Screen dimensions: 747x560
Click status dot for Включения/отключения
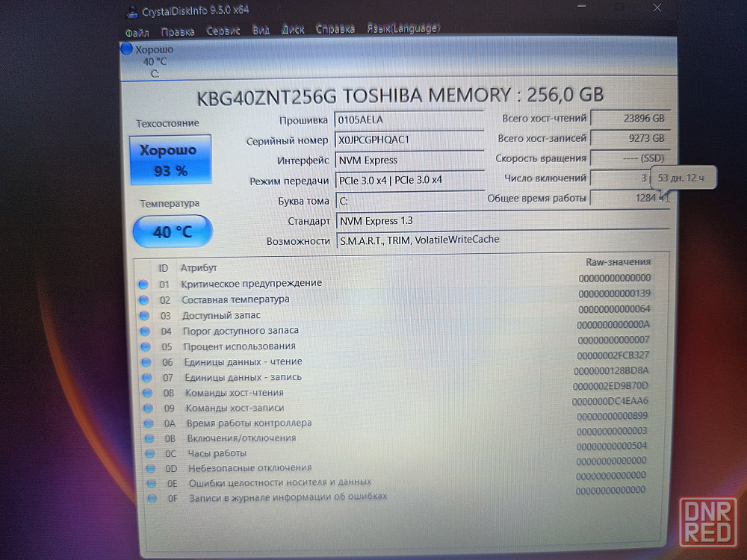pos(149,438)
